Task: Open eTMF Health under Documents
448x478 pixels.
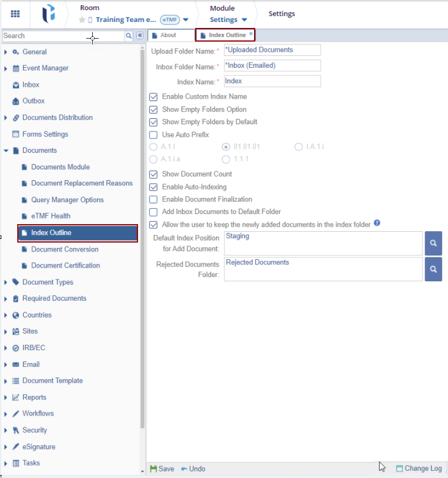Action: pyautogui.click(x=51, y=216)
